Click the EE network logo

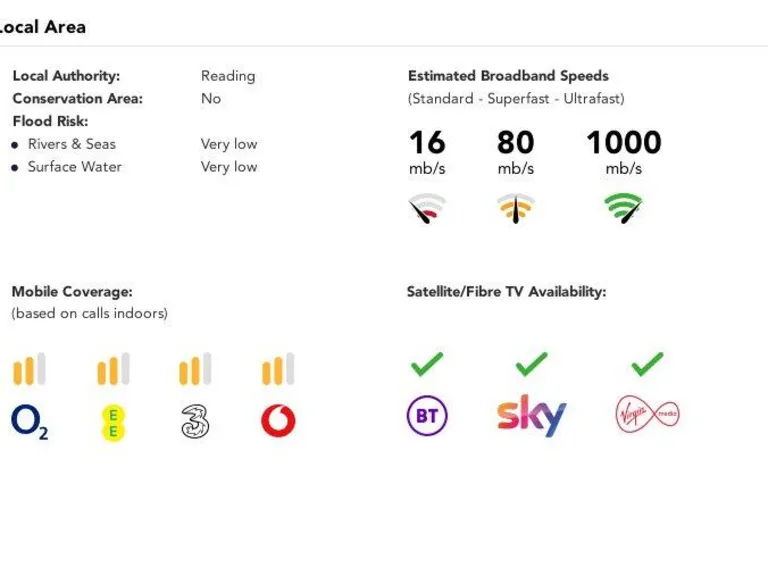[x=113, y=421]
